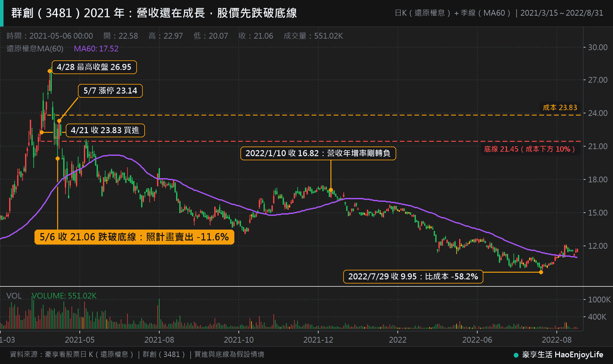Click the 5/7 漲停 23.14 annotation label

click(110, 91)
